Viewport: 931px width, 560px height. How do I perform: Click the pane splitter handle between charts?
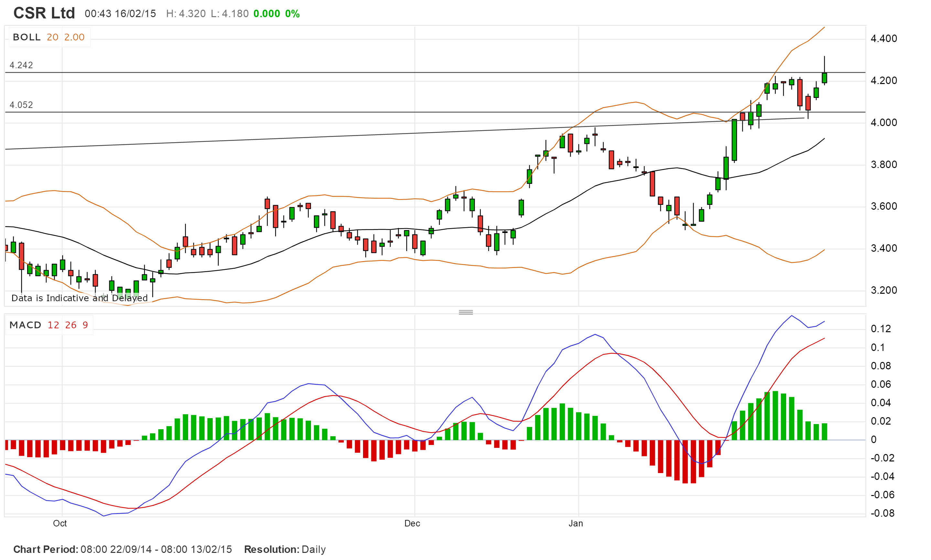point(466,312)
